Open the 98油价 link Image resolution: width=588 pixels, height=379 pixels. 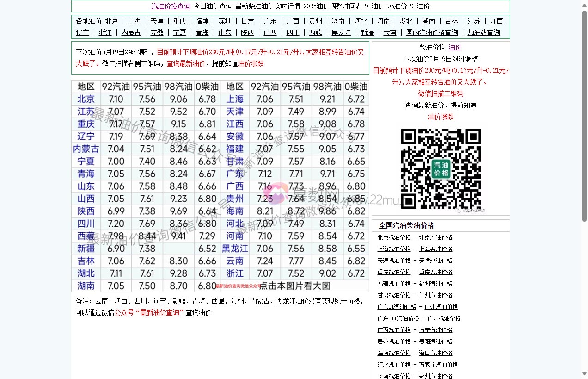(x=419, y=6)
